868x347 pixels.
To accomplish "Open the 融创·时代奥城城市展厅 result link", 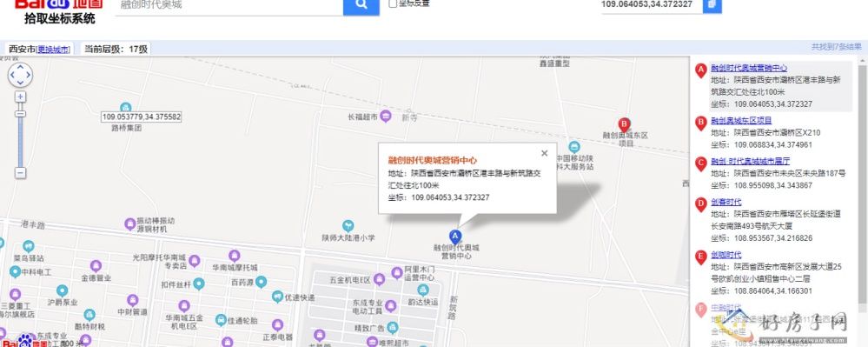I will point(750,161).
